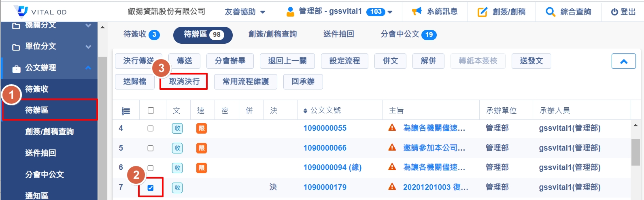Click the create draft pencil icon
This screenshot has height=200, width=644.
482,12
